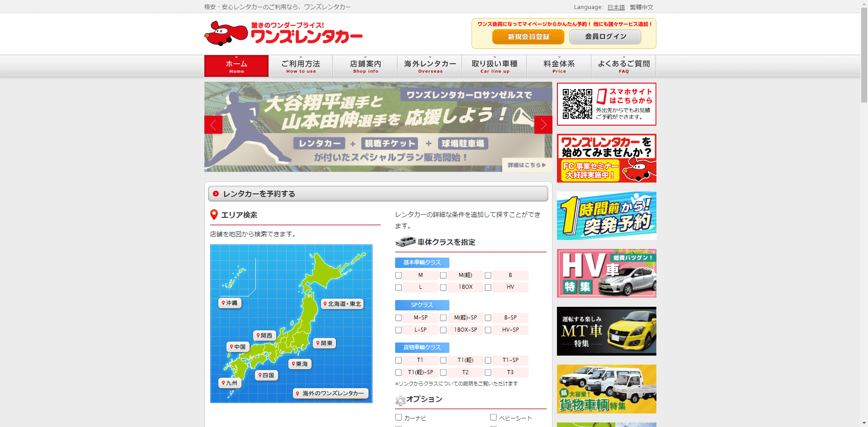Screen dimensions: 868x427
Task: Check the T1-SP class checkbox
Action: (x=488, y=360)
